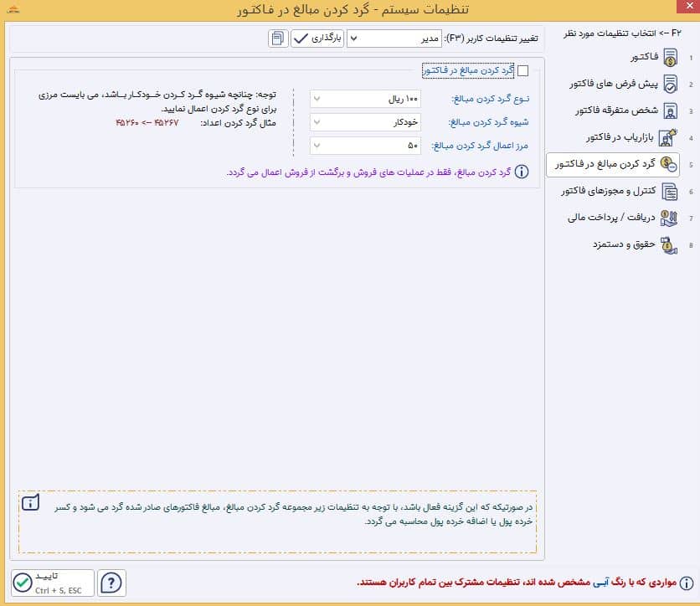The height and width of the screenshot is (606, 700).
Task: Enable the گرد کردن مبالغ در فاکتور checkbox
Action: click(x=522, y=70)
